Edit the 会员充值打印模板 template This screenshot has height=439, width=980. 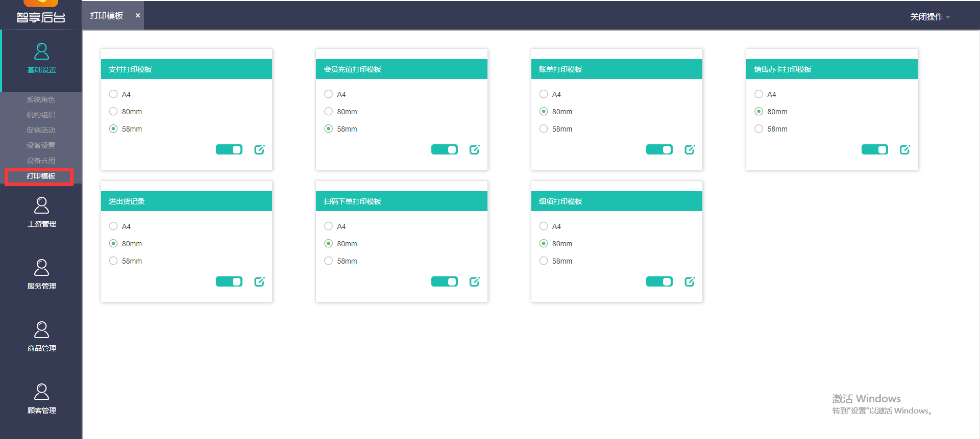475,149
